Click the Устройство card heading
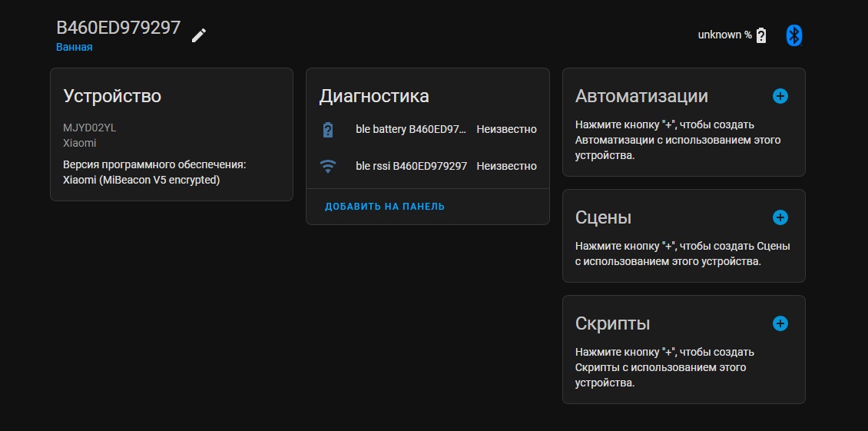The width and height of the screenshot is (868, 431). (x=112, y=96)
